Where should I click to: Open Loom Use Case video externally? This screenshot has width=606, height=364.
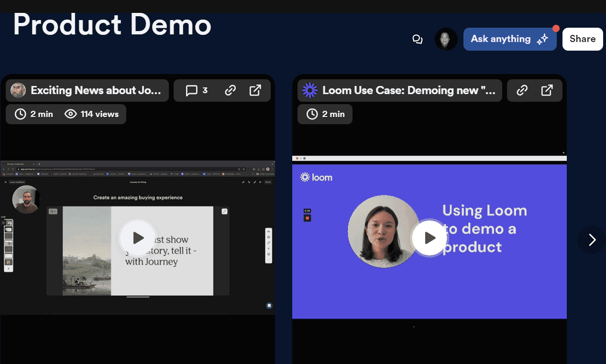click(x=547, y=90)
